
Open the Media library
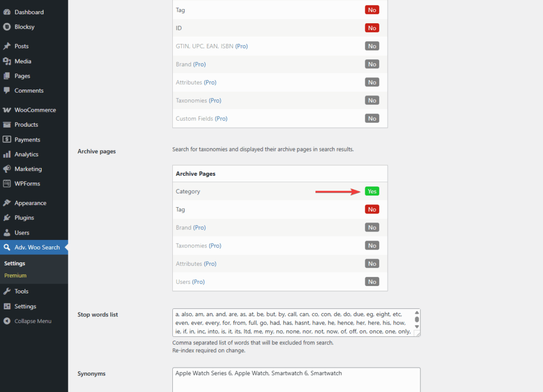pos(24,61)
